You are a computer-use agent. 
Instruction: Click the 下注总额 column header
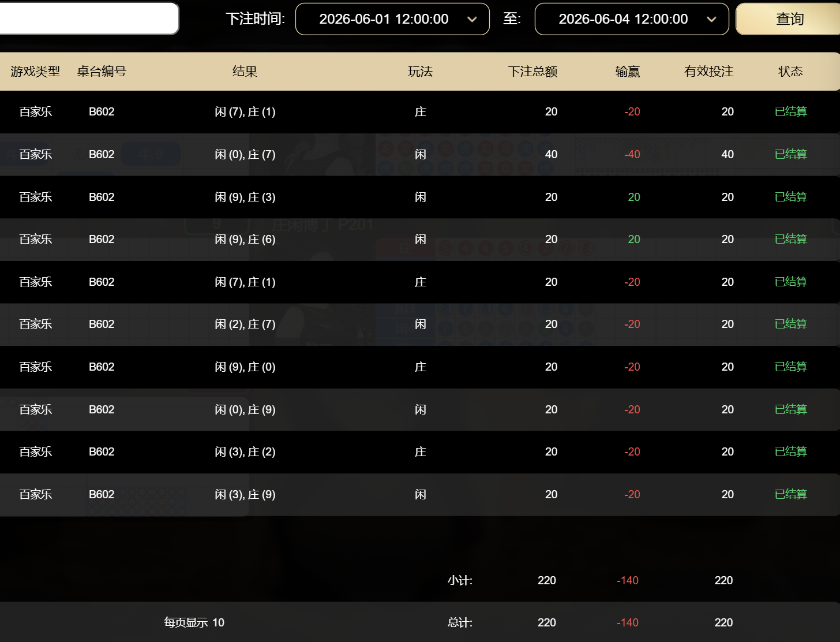pyautogui.click(x=532, y=72)
